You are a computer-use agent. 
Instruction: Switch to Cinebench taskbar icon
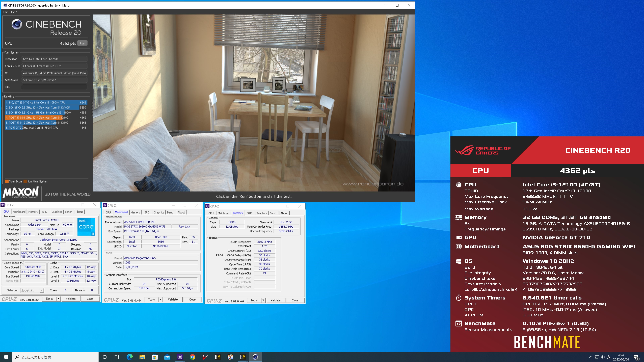255,357
